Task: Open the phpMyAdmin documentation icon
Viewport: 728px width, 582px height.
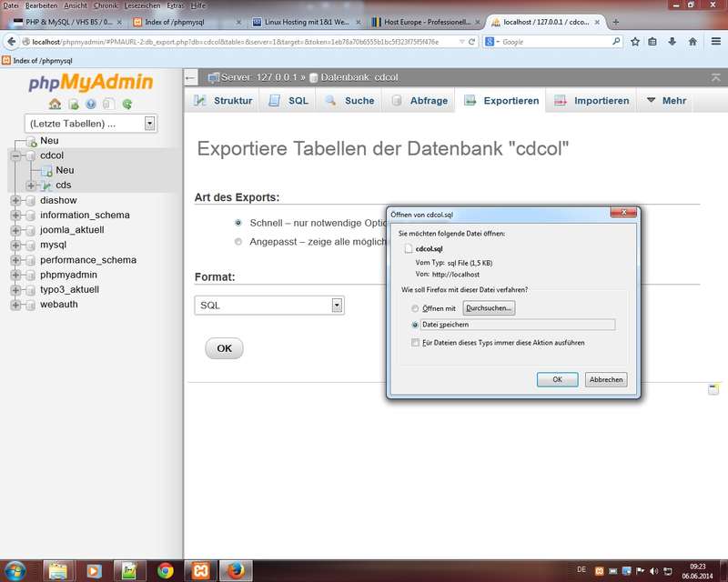Action: pos(91,104)
